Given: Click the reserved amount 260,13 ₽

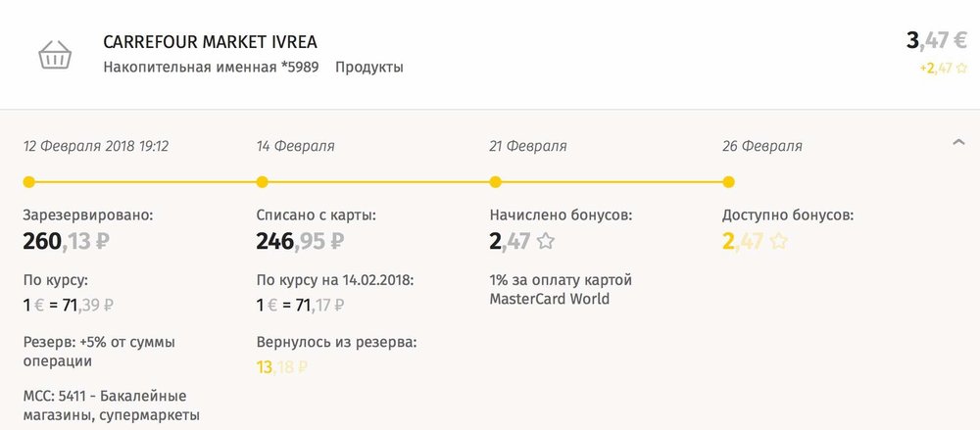Looking at the screenshot, I should pyautogui.click(x=67, y=241).
